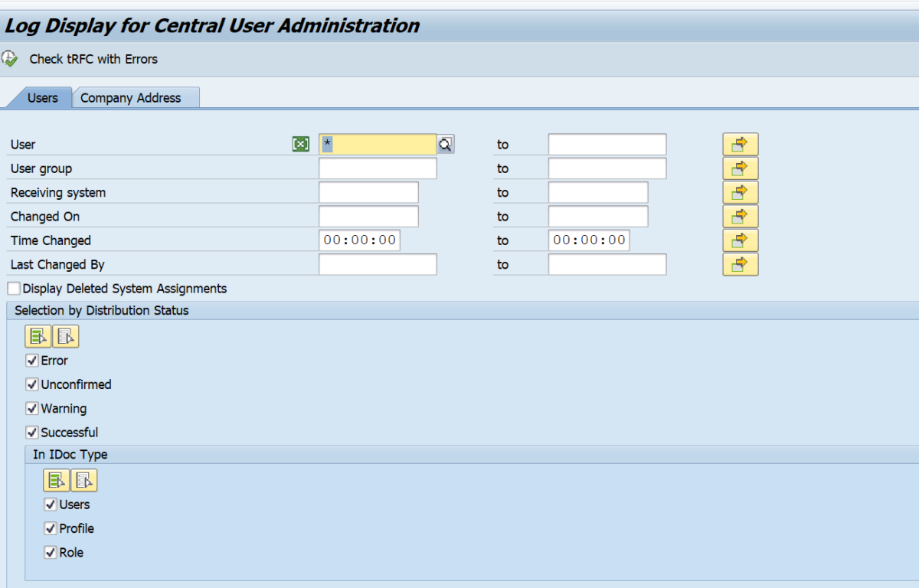Select the Users tab
The height and width of the screenshot is (588, 919).
click(42, 97)
